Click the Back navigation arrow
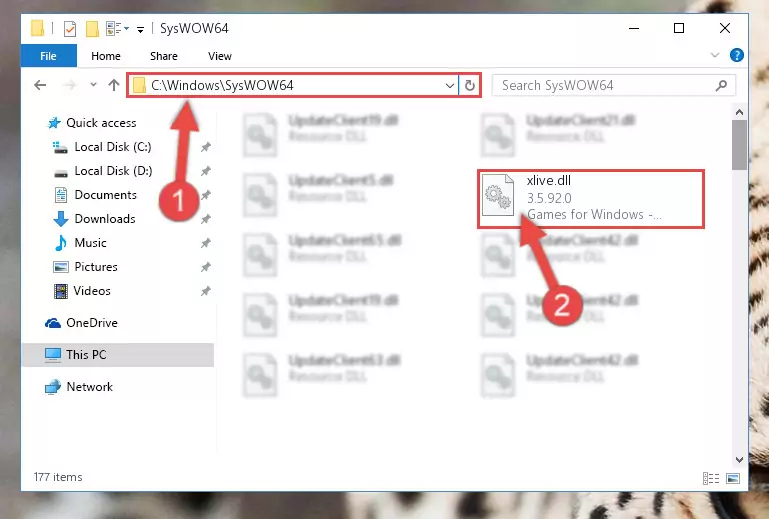Image resolution: width=769 pixels, height=519 pixels. click(40, 85)
